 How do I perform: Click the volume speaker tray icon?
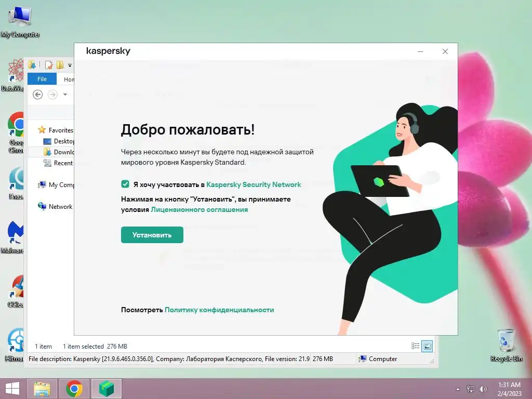483,389
